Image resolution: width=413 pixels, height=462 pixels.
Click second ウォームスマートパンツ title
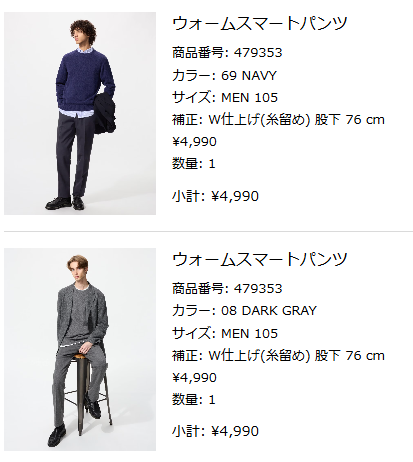pyautogui.click(x=260, y=260)
